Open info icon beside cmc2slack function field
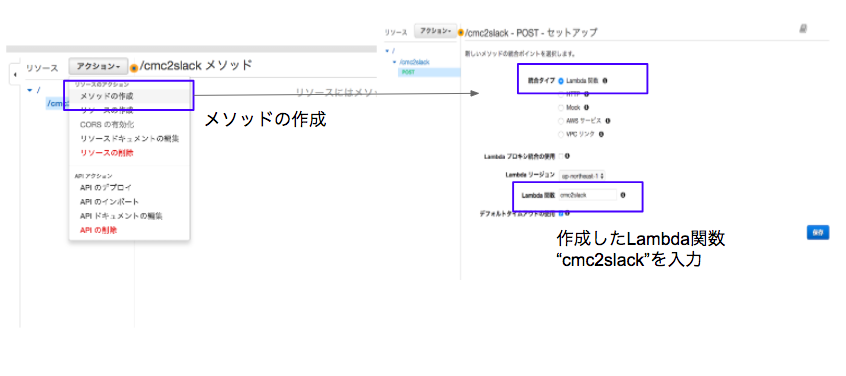 point(623,195)
